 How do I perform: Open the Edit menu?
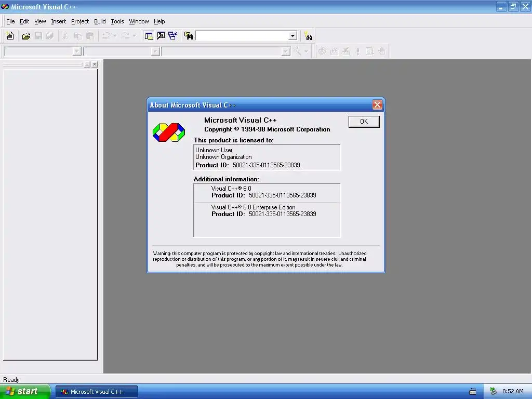coord(24,21)
